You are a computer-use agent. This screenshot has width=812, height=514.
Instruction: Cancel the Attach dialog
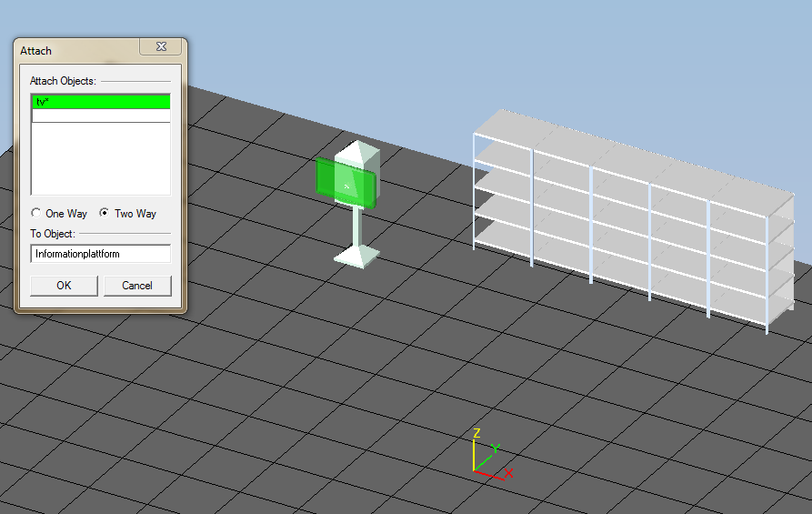137,286
